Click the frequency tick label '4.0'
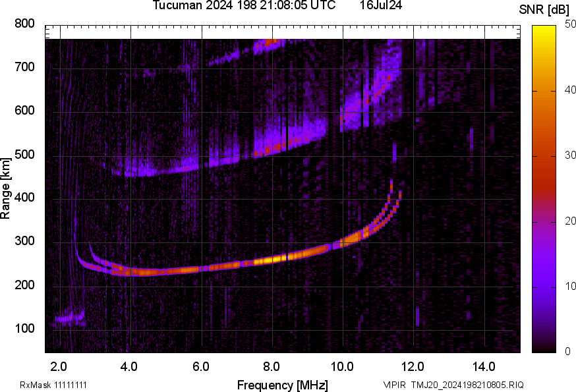 [x=129, y=367]
